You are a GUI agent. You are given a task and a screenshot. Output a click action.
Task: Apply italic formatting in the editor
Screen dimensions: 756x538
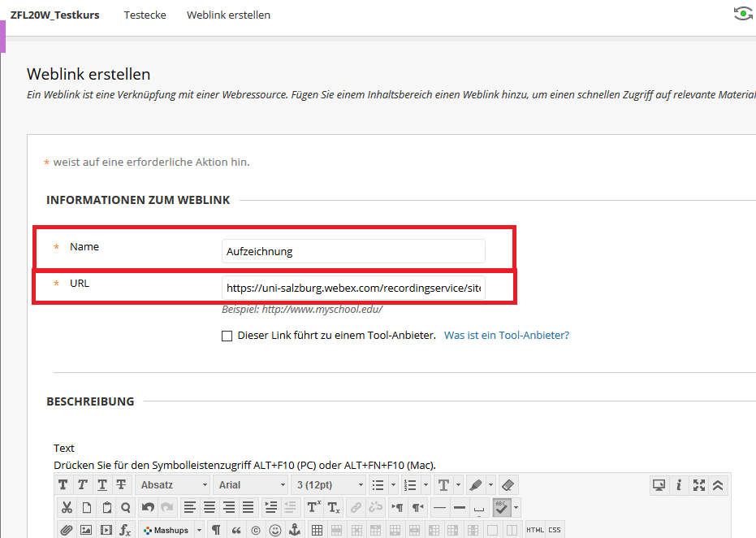83,485
